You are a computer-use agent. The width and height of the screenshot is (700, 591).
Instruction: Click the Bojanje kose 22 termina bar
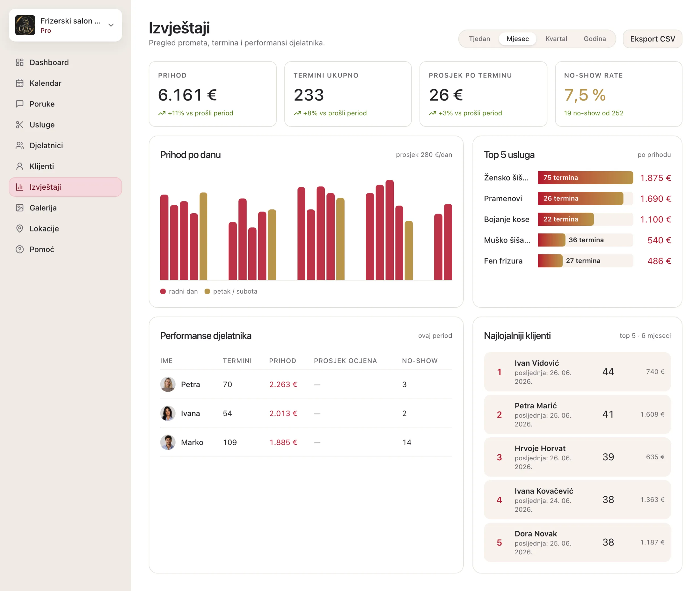(566, 219)
